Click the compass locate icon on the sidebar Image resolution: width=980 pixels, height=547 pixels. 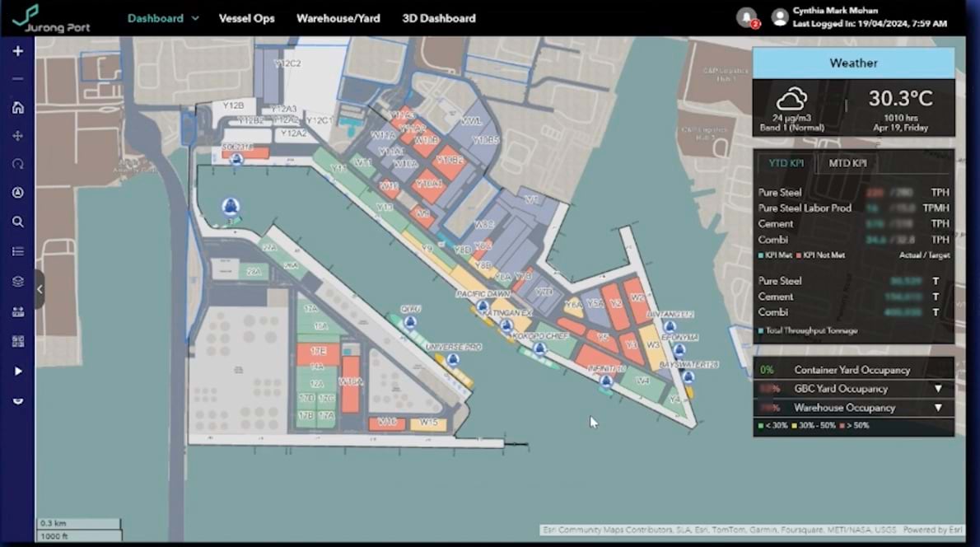coord(17,192)
